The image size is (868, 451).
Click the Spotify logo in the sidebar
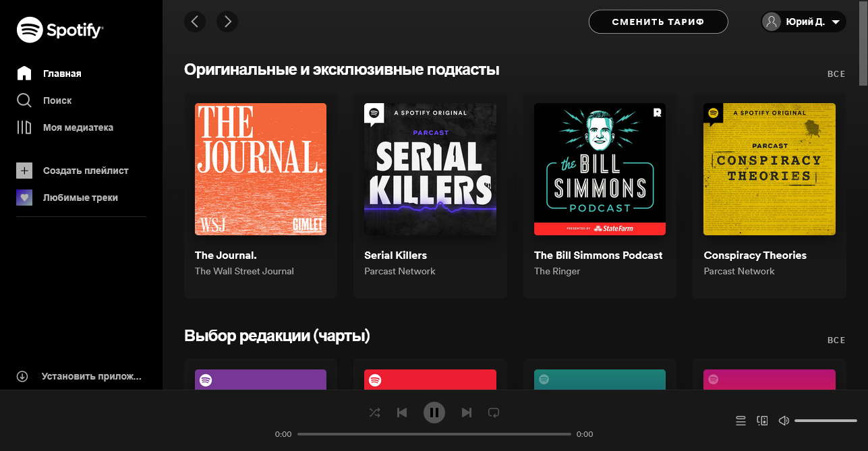pos(60,30)
